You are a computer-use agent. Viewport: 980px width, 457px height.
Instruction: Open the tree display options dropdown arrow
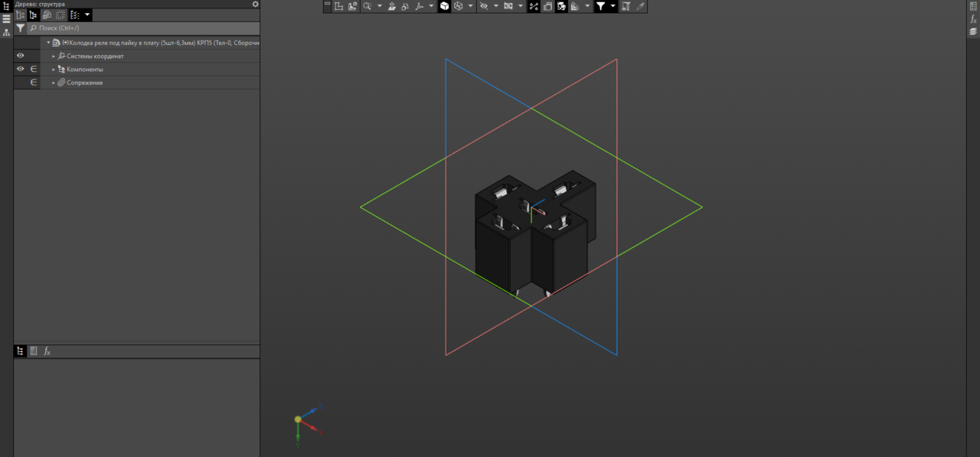[x=87, y=15]
